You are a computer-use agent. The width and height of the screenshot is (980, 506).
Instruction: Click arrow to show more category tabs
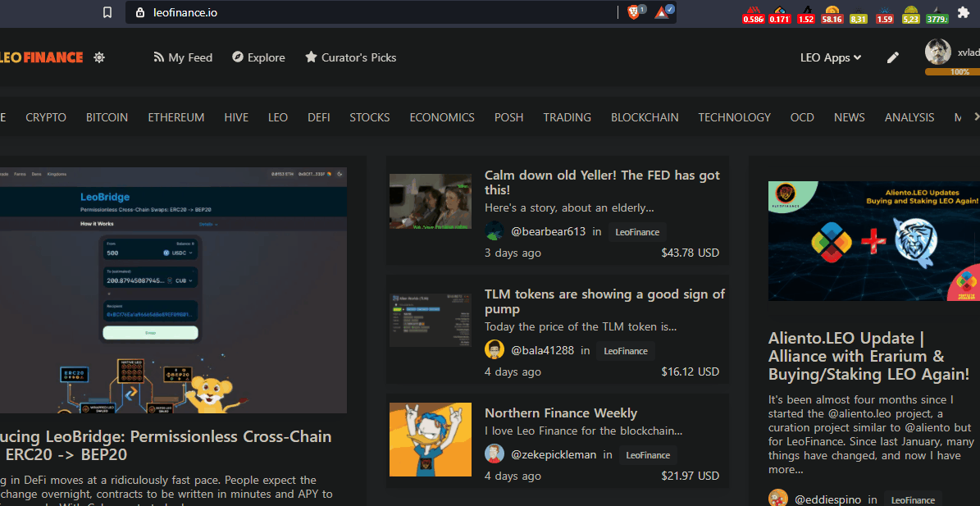coord(976,116)
